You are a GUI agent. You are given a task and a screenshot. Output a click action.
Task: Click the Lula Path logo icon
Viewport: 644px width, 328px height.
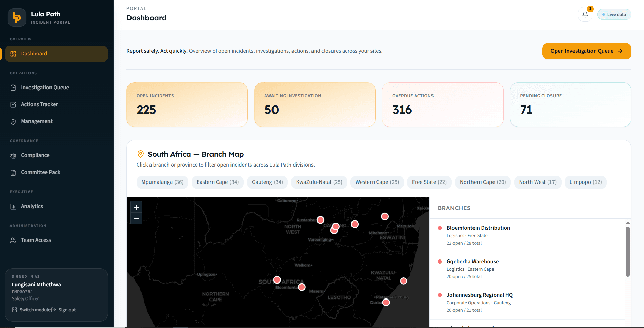(17, 18)
